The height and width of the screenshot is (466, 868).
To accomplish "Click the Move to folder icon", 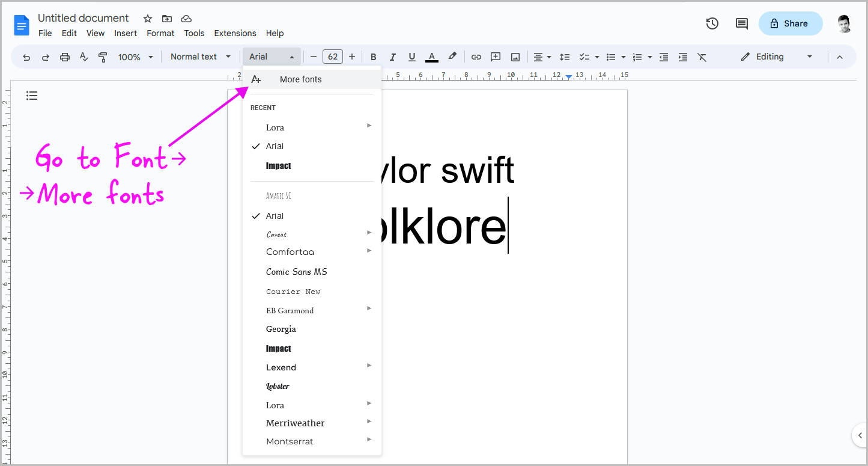I will (x=167, y=19).
